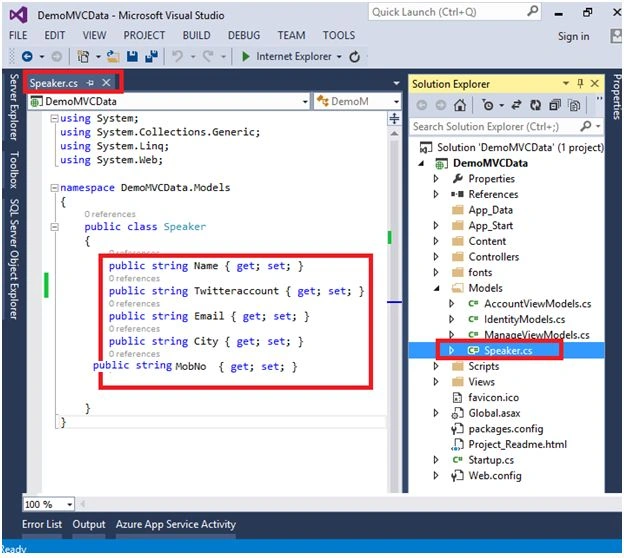Click the Save file toolbar icon
Image resolution: width=624 pixels, height=558 pixels.
pos(132,57)
